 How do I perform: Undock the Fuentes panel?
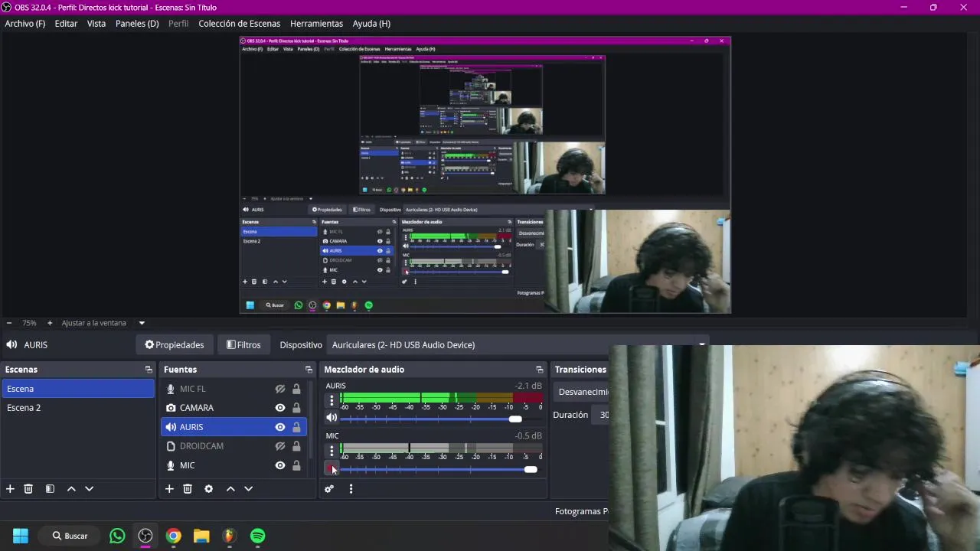pos(309,370)
